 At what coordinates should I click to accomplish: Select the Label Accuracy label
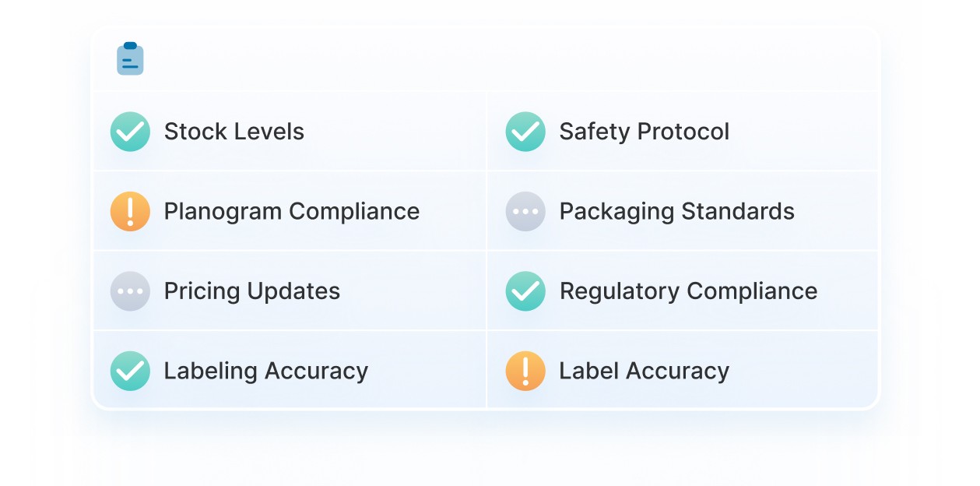click(645, 371)
